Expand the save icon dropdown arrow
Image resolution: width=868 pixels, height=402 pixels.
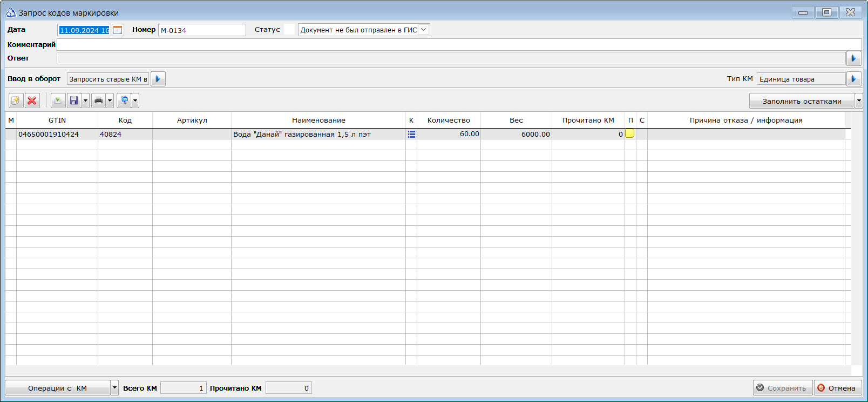(x=85, y=100)
